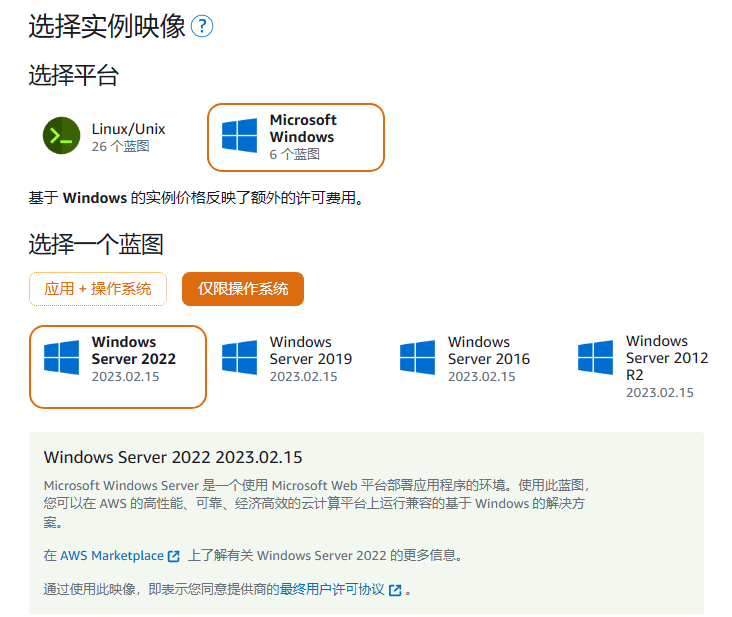The image size is (732, 617).
Task: Click the Windows Server 2012 R2 logo
Action: pyautogui.click(x=595, y=358)
